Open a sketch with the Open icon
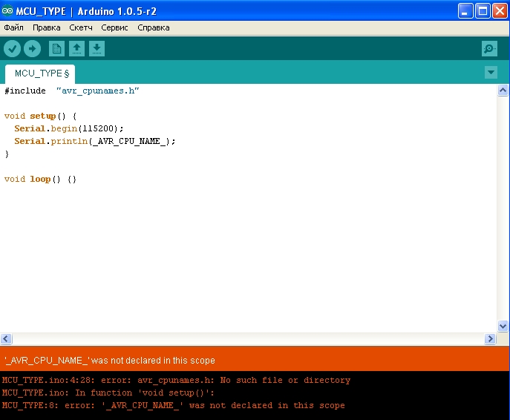The width and height of the screenshot is (510, 420). 76,49
